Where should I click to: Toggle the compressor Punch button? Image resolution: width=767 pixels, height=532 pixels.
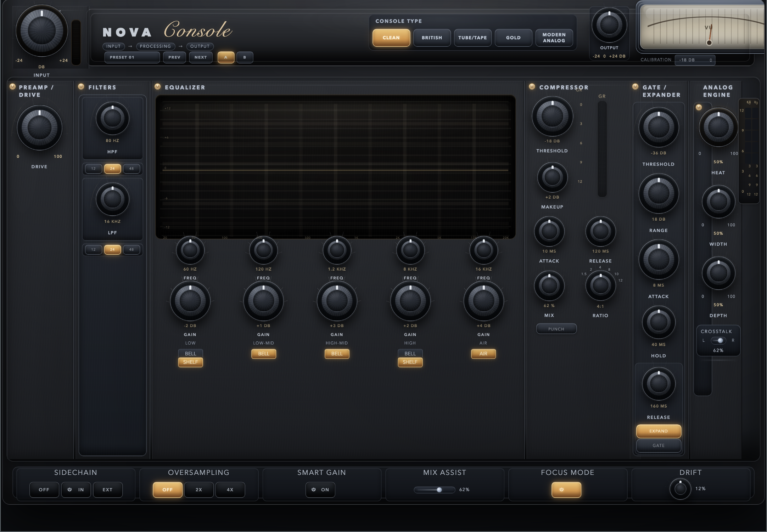(x=556, y=329)
